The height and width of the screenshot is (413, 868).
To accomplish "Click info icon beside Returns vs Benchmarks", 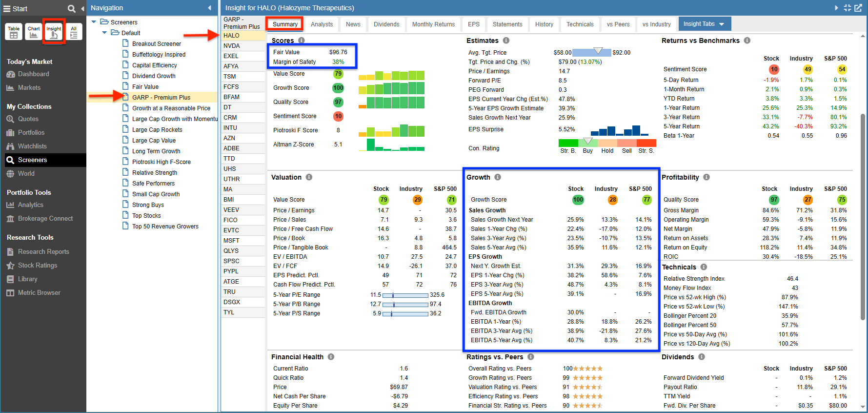I will pos(747,41).
